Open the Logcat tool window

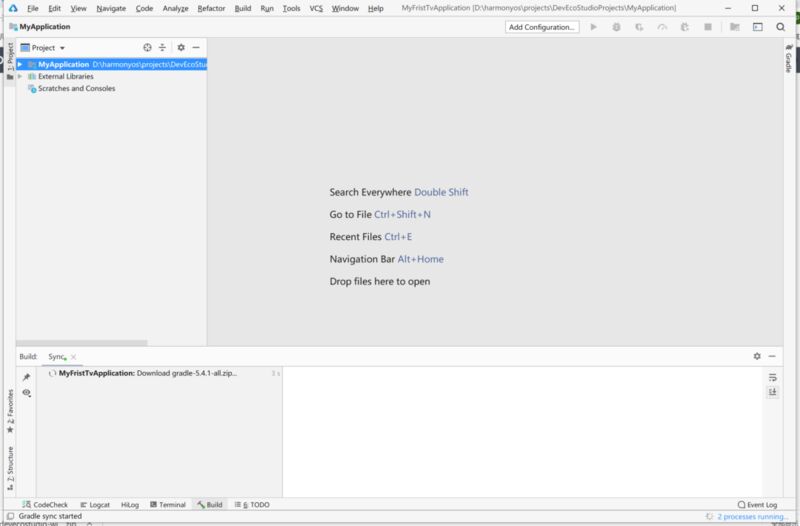pyautogui.click(x=95, y=505)
